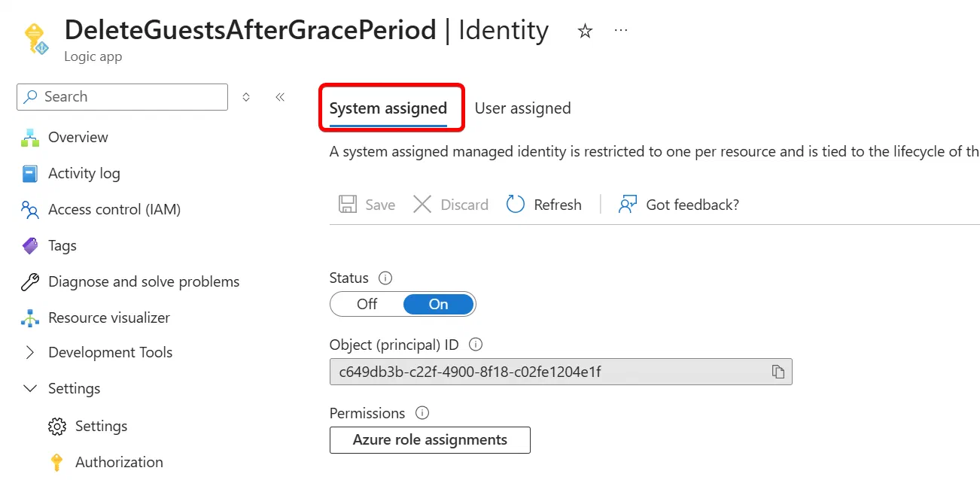980x480 pixels.
Task: Click the Overview icon in sidebar
Action: 30,137
